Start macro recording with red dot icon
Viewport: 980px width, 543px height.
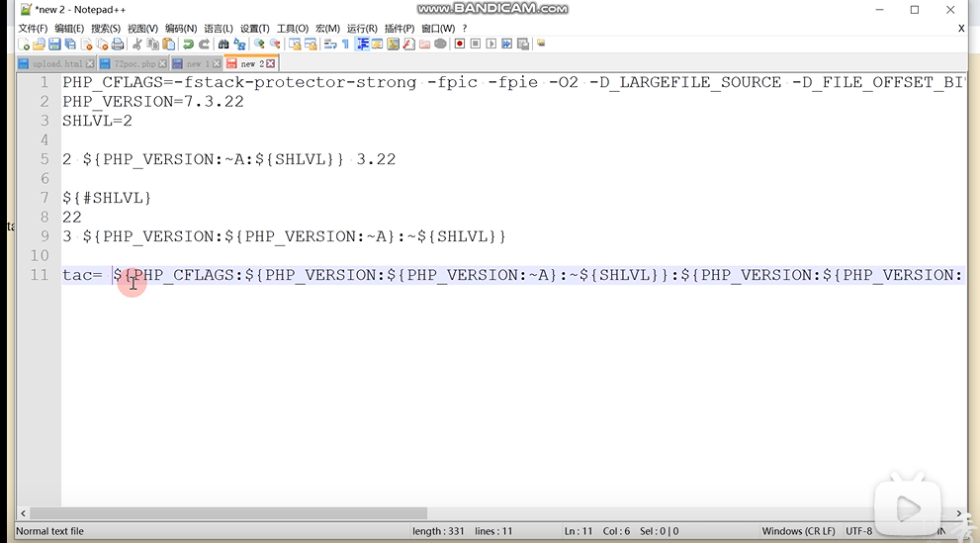[460, 44]
